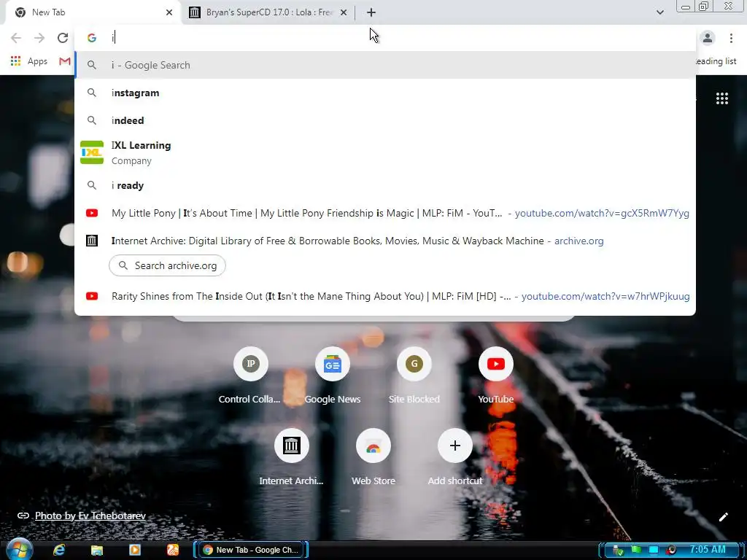The height and width of the screenshot is (560, 747).
Task: Launch Windows Media Player from taskbar
Action: [x=135, y=550]
